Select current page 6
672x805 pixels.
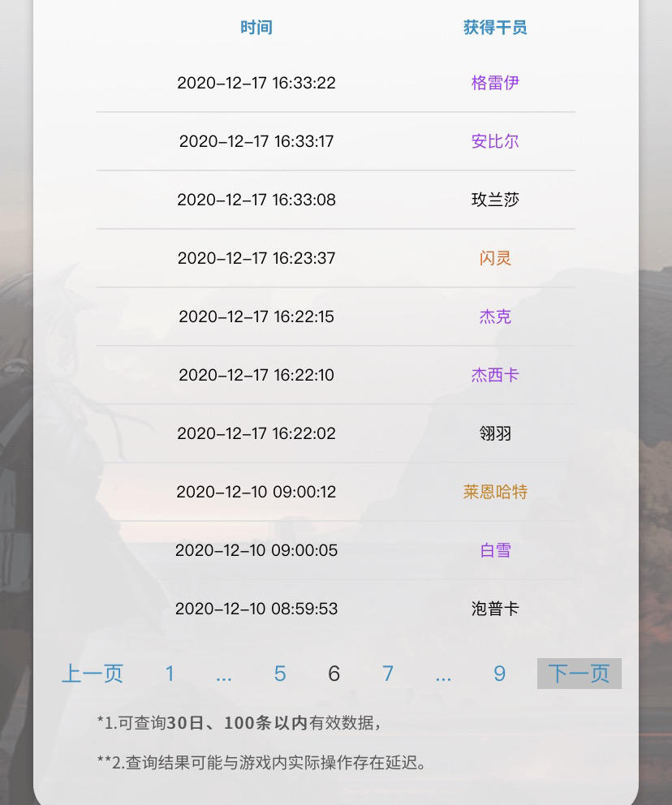pos(334,674)
